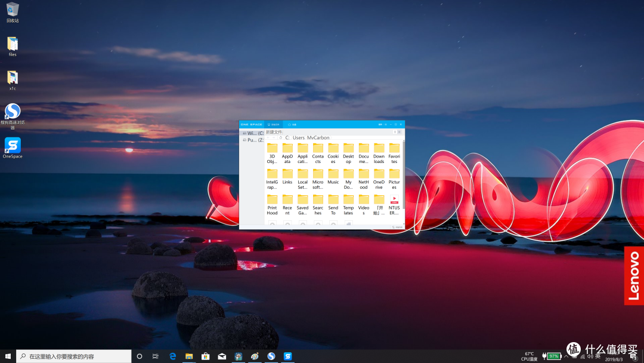Select the x1c folder on desktop
This screenshot has height=363, width=644.
click(x=13, y=81)
